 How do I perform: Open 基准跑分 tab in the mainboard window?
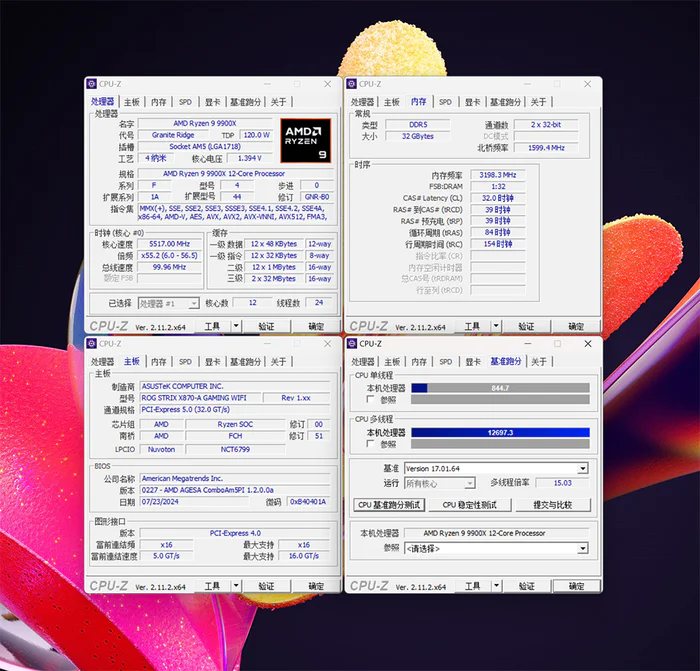(x=245, y=361)
